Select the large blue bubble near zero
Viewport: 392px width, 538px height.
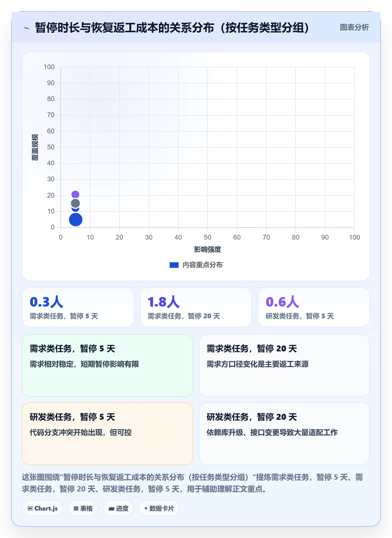tap(76, 219)
